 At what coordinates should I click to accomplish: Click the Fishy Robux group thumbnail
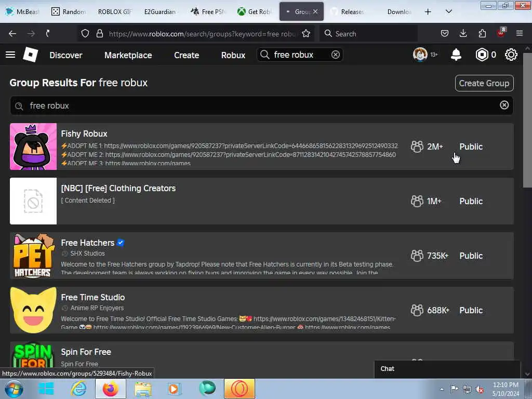(33, 147)
